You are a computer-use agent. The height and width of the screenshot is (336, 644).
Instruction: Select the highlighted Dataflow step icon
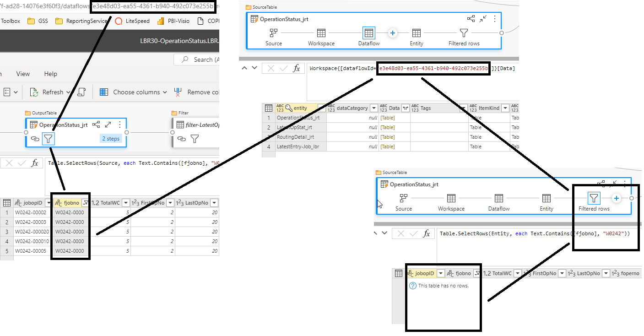pyautogui.click(x=369, y=33)
